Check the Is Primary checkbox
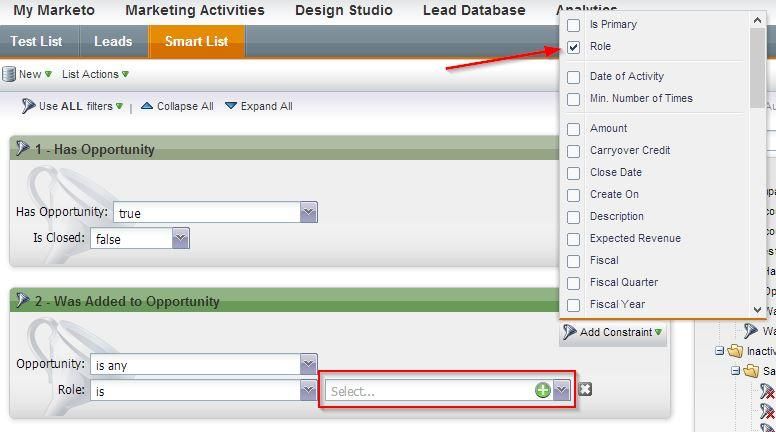Image resolution: width=776 pixels, height=432 pixels. point(574,25)
